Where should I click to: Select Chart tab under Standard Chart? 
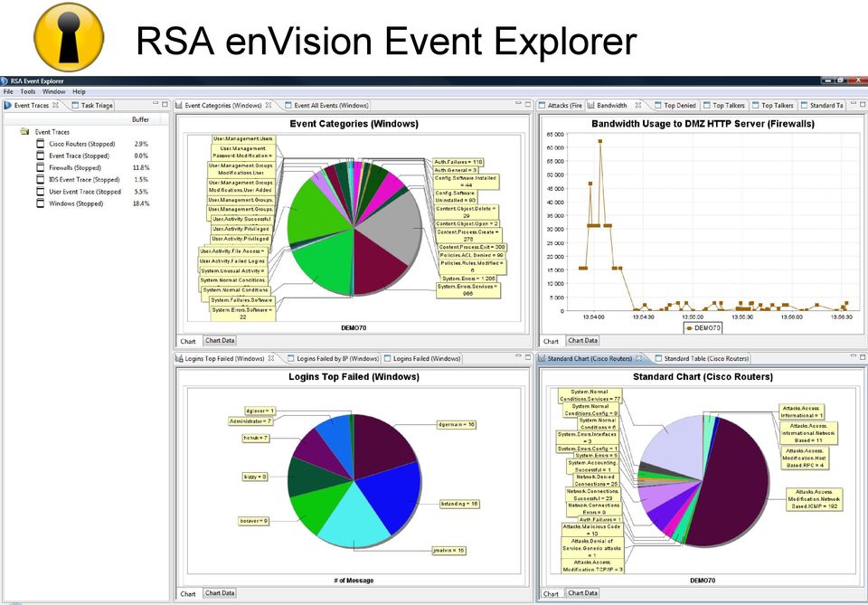pyautogui.click(x=551, y=594)
